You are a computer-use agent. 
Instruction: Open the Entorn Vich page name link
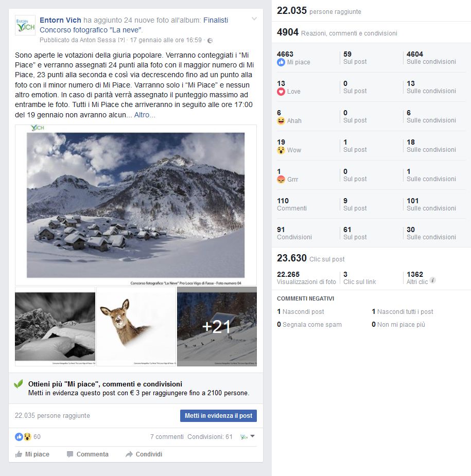point(60,20)
